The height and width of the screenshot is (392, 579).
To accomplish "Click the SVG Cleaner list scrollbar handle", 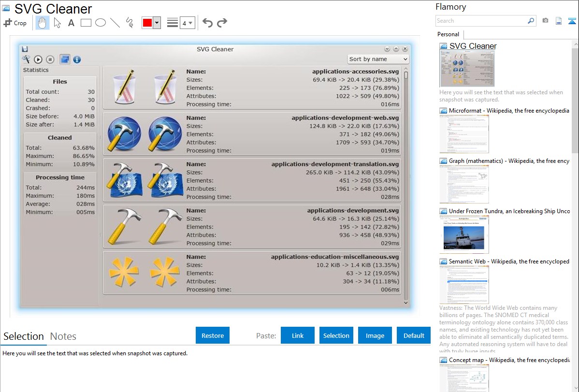I will [406, 76].
